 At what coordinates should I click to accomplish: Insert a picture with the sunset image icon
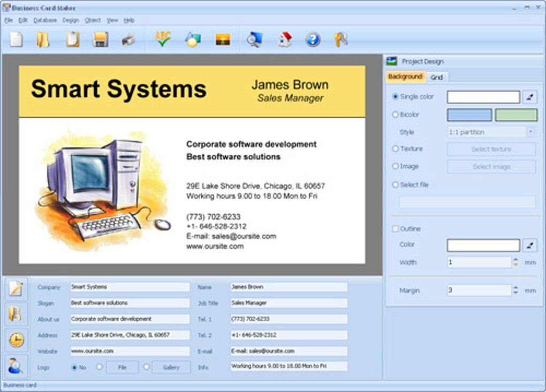point(223,40)
